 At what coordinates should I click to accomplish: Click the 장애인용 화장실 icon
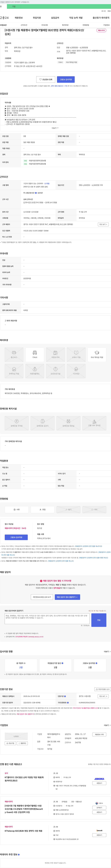tap(68, 423)
